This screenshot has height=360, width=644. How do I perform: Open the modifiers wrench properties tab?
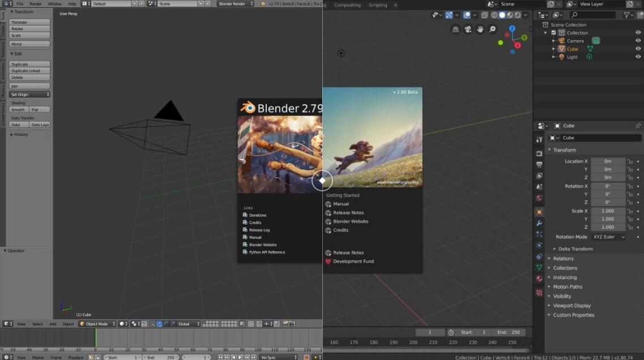coord(539,224)
